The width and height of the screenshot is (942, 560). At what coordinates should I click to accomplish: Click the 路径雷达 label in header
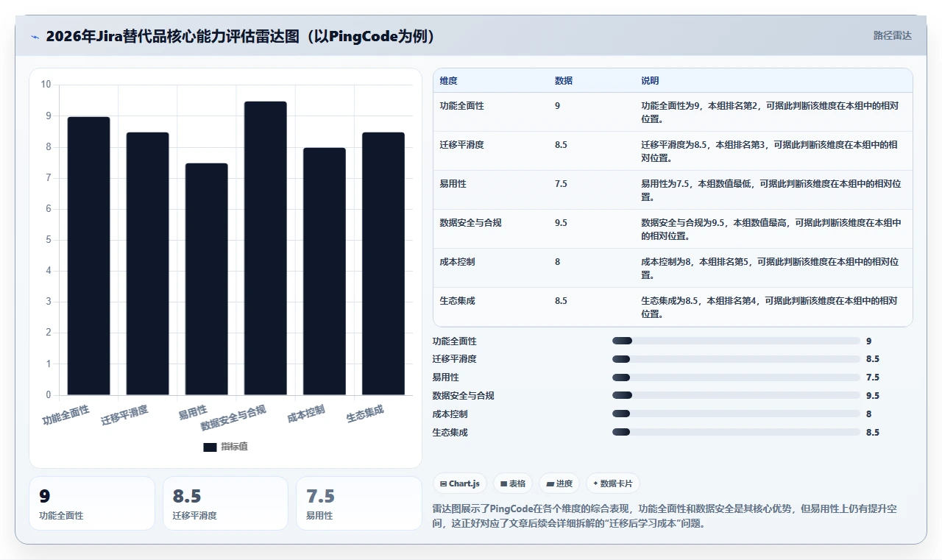click(x=892, y=35)
